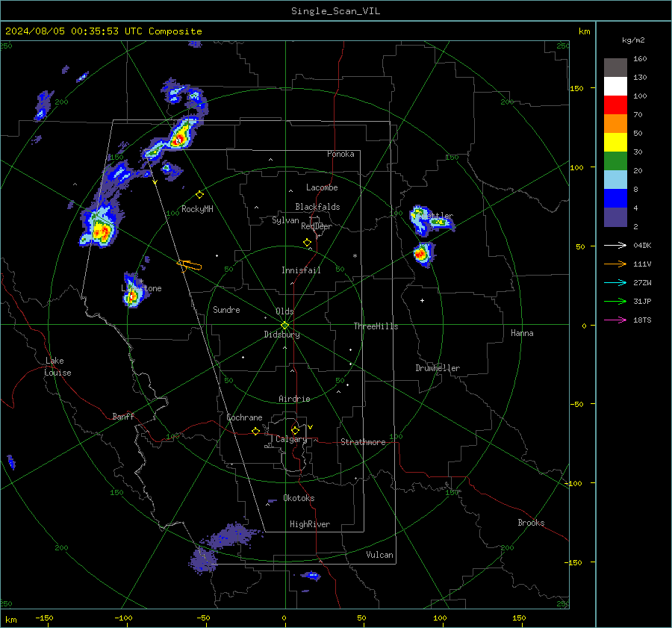This screenshot has height=628, width=672.
Task: Pick the blue 4-8 legend color
Action: pyautogui.click(x=615, y=199)
